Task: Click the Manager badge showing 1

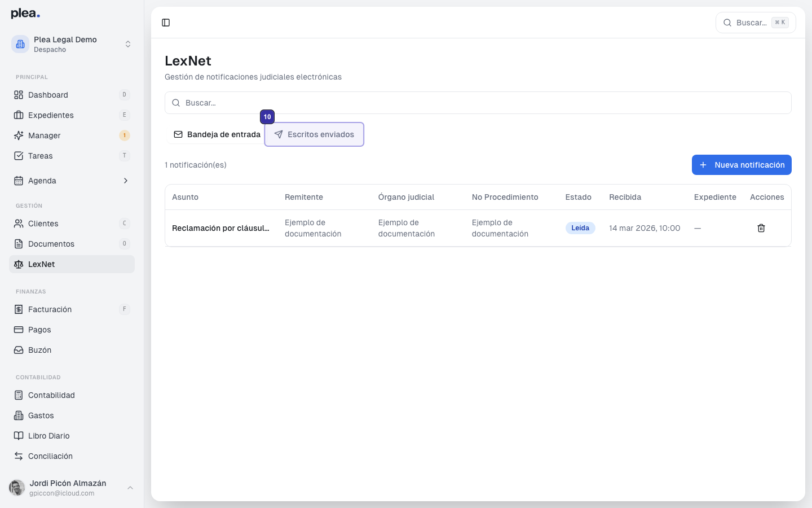Action: tap(125, 135)
